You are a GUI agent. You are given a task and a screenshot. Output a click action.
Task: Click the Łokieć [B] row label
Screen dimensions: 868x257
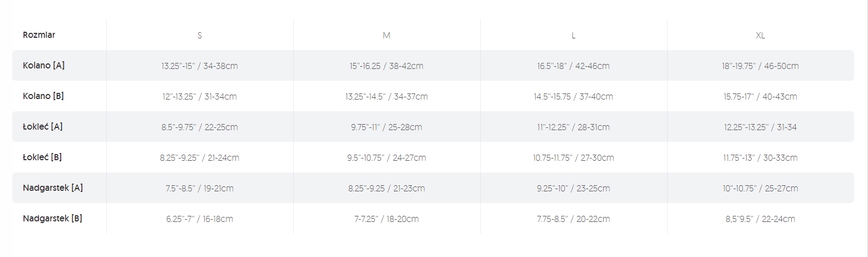pos(42,157)
